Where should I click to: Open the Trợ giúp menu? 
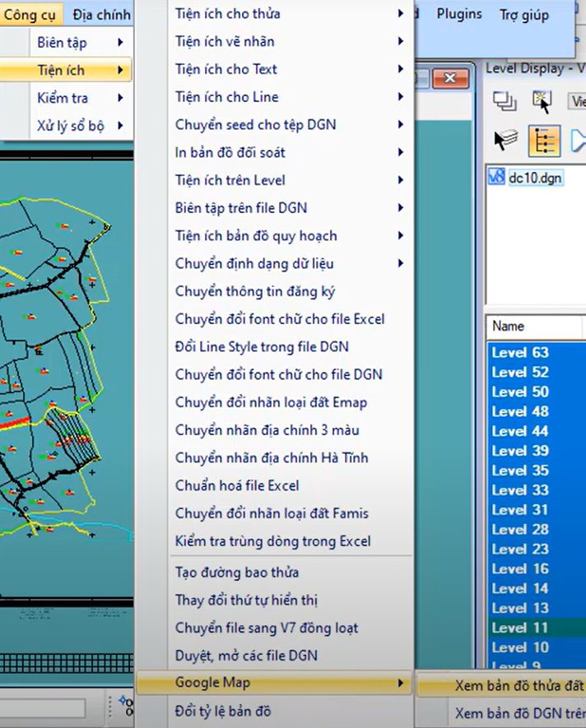tap(523, 16)
